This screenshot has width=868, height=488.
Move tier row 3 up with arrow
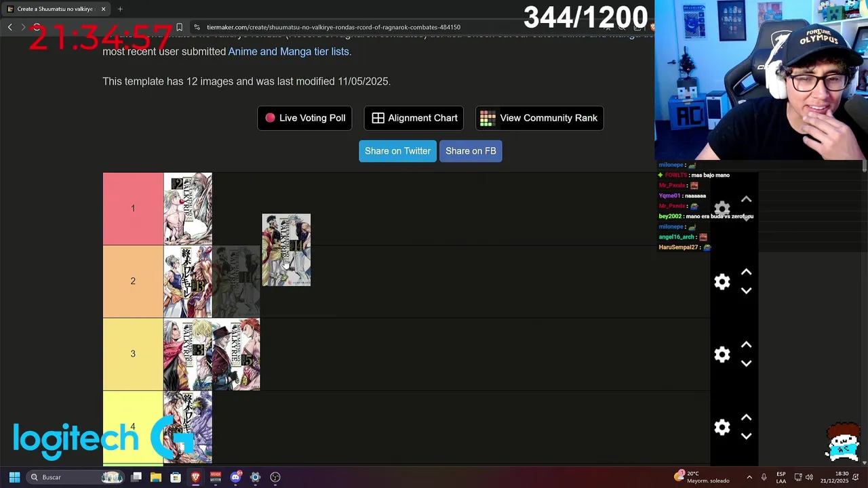(x=746, y=345)
